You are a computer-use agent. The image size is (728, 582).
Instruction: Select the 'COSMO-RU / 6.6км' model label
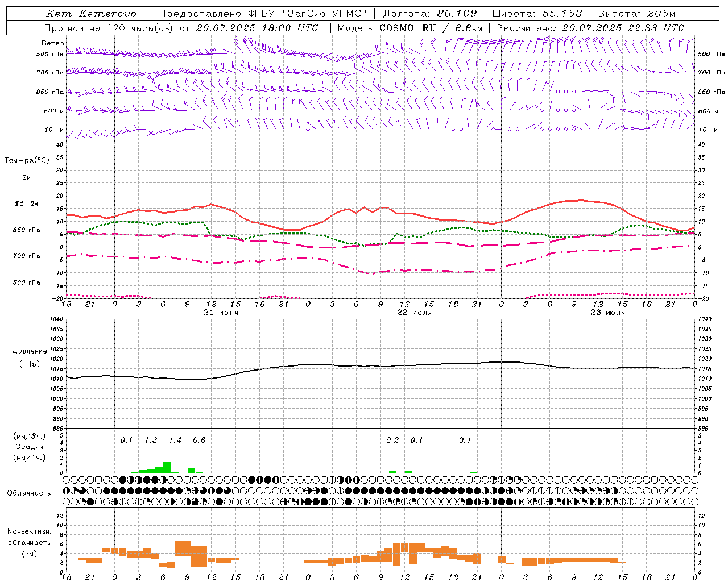(x=431, y=28)
